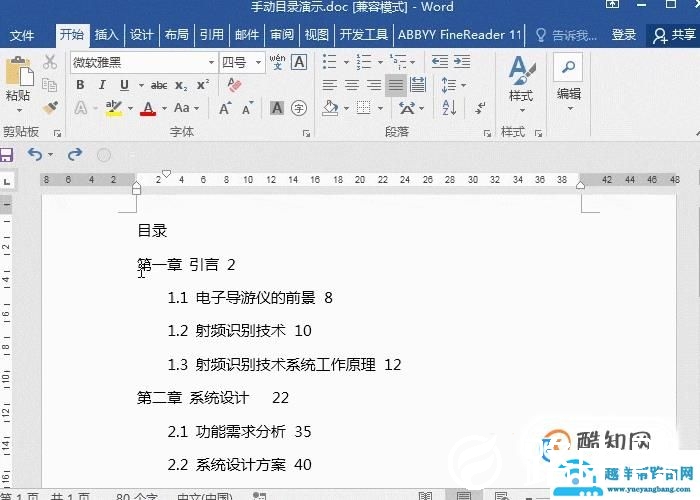Open font color dropdown arrow

pyautogui.click(x=164, y=108)
